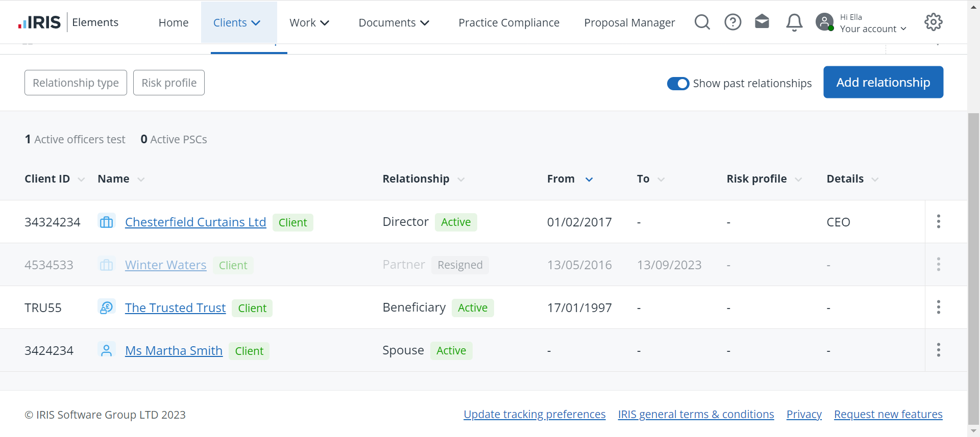The height and width of the screenshot is (437, 980).
Task: Open the search magnifier icon
Action: (x=702, y=22)
